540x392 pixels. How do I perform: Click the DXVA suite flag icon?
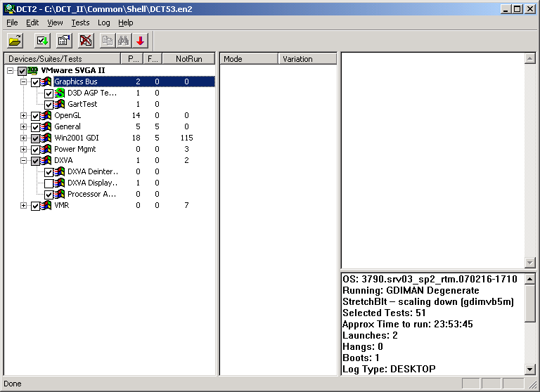46,160
